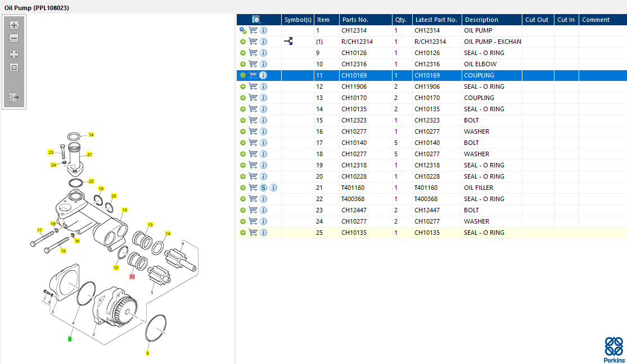Zoom in on the oil pump diagram
Image resolution: width=627 pixels, height=364 pixels.
pos(14,25)
